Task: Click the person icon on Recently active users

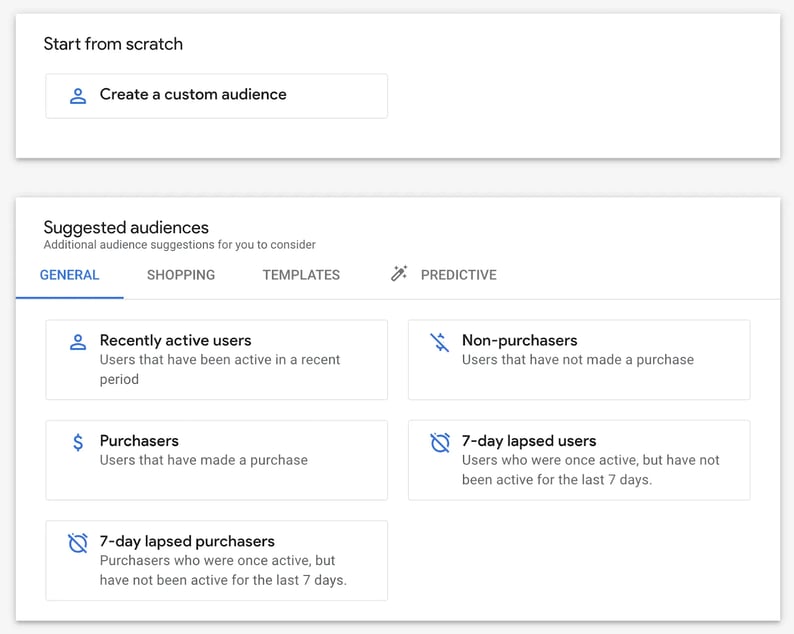Action: tap(77, 342)
